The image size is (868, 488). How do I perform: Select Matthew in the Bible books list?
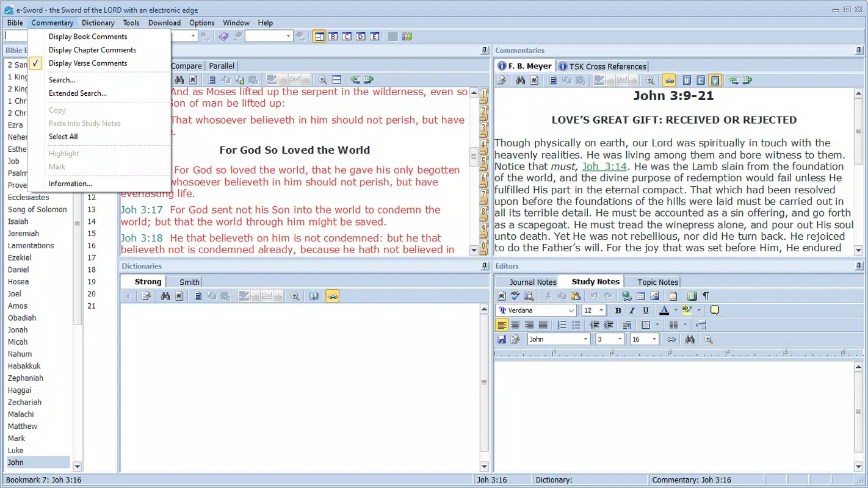click(23, 426)
